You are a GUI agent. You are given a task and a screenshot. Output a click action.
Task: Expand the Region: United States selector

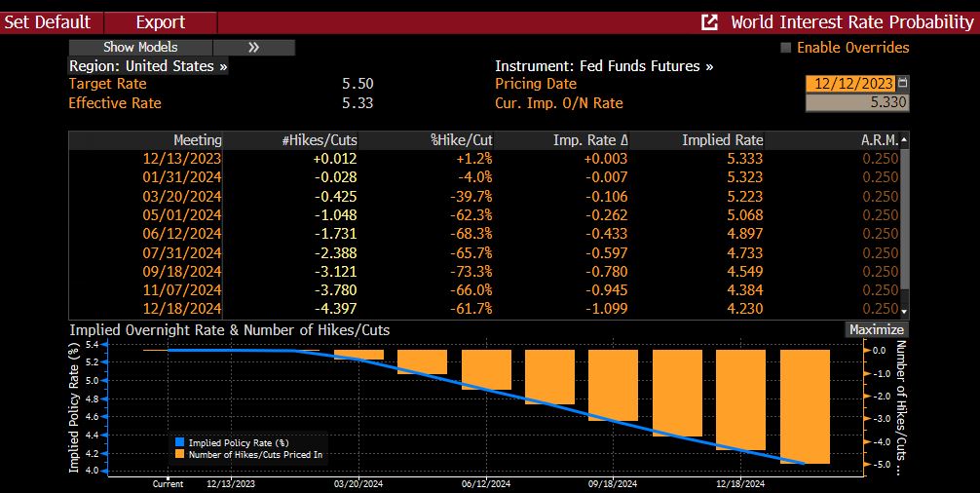(148, 66)
